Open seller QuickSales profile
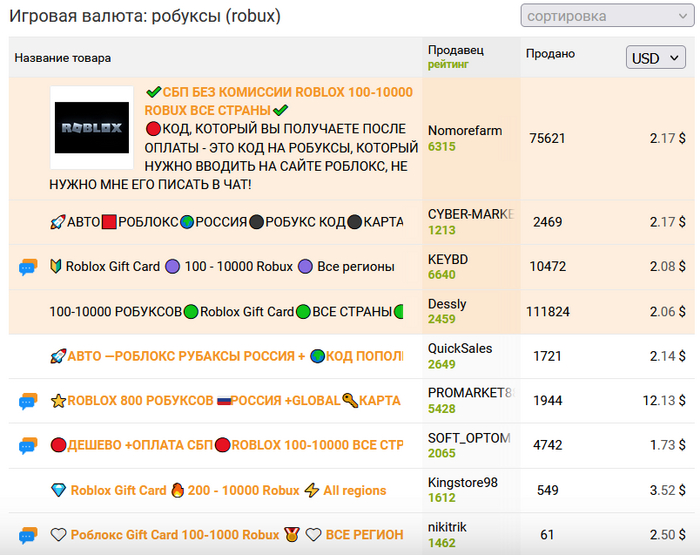This screenshot has width=700, height=555. tap(460, 348)
